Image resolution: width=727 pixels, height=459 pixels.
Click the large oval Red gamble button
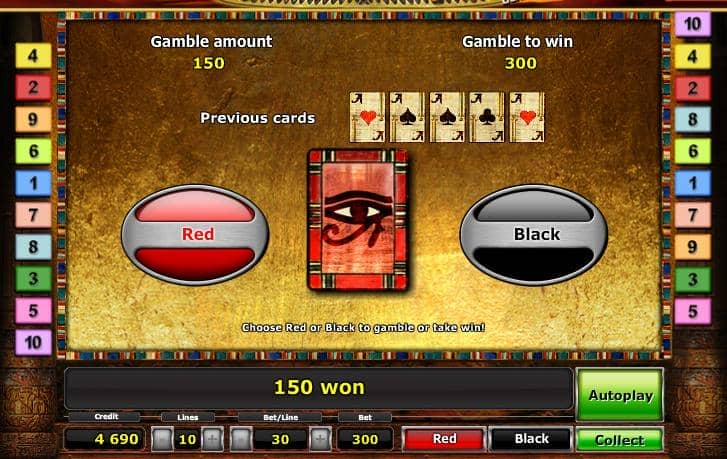195,234
